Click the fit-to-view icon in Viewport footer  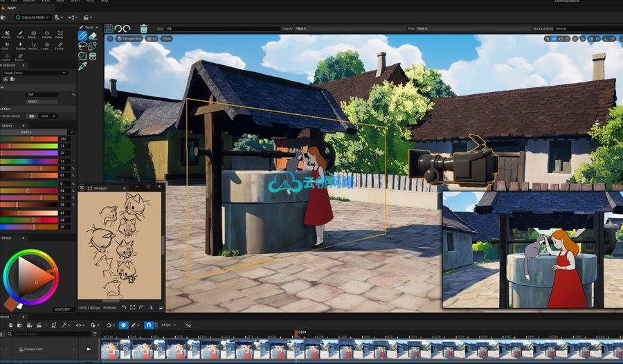[132, 307]
